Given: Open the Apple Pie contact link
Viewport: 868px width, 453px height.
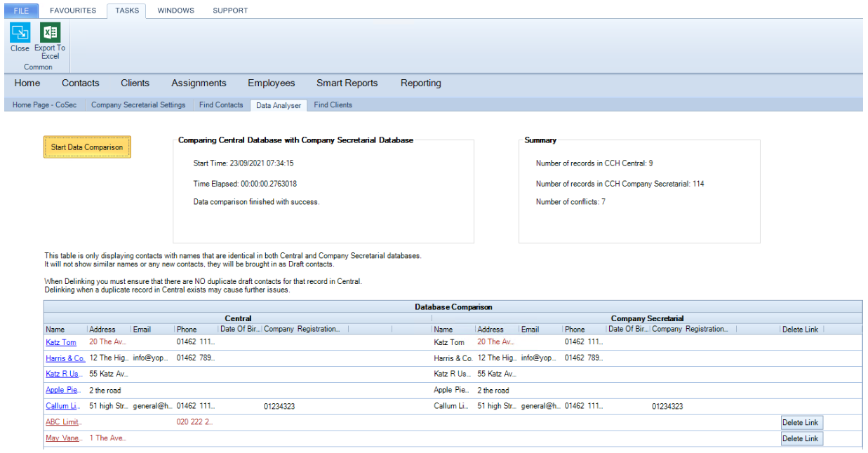Looking at the screenshot, I should (x=63, y=391).
